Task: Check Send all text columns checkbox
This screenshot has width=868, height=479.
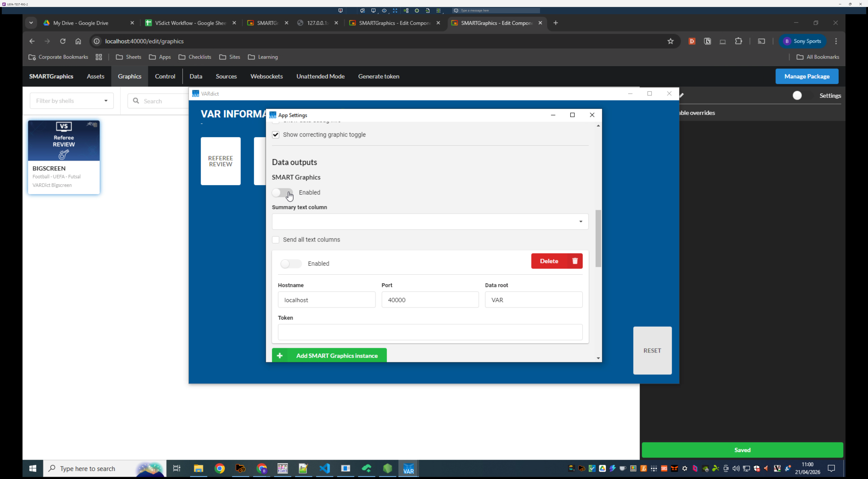Action: (x=276, y=239)
